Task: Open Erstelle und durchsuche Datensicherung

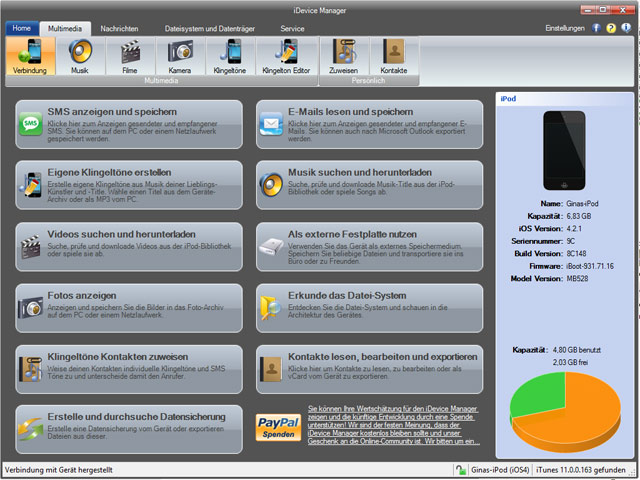Action: [129, 429]
